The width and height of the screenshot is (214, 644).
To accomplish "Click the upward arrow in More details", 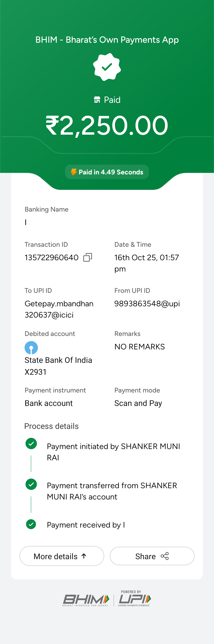I will 84,556.
